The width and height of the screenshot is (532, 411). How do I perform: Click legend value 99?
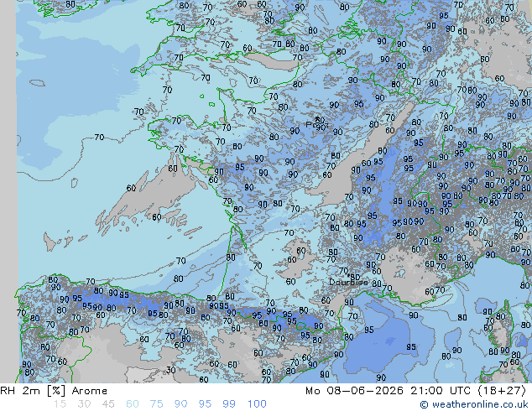coord(229,404)
